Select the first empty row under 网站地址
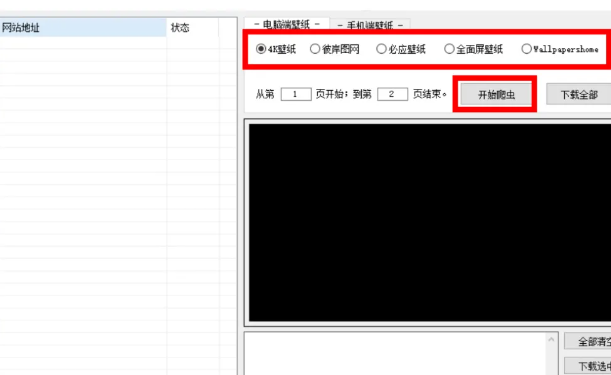The image size is (611, 375). pyautogui.click(x=83, y=43)
